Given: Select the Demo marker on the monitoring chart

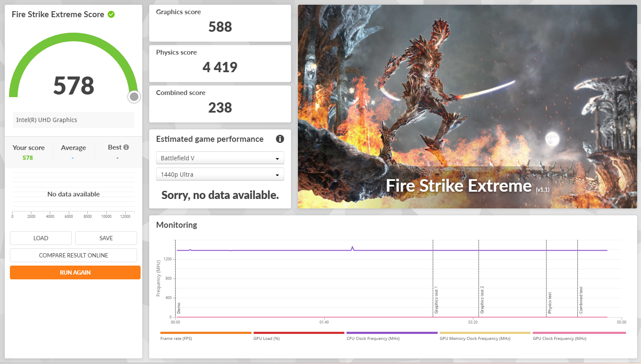Looking at the screenshot, I should (179, 308).
